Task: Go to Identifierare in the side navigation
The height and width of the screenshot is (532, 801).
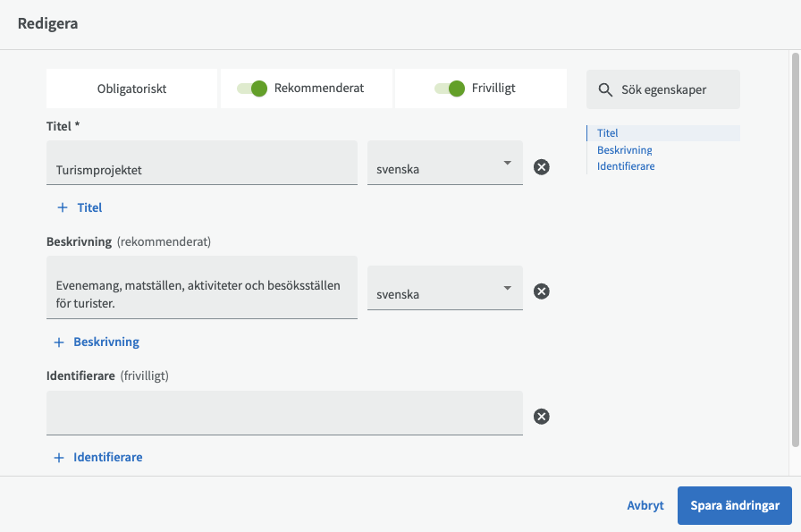Action: pyautogui.click(x=626, y=166)
